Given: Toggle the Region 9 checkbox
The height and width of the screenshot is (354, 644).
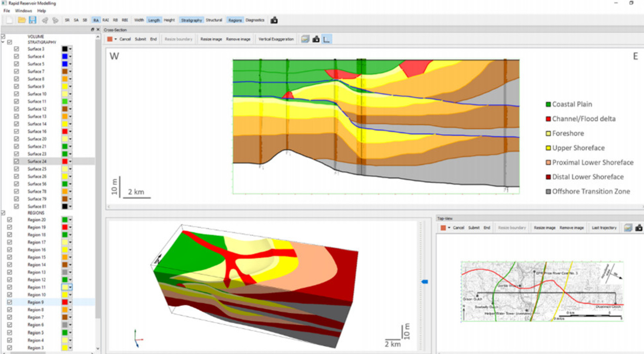Looking at the screenshot, I should [x=10, y=302].
